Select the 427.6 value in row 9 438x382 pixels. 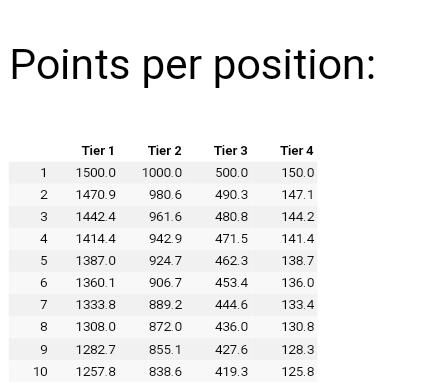pos(232,350)
